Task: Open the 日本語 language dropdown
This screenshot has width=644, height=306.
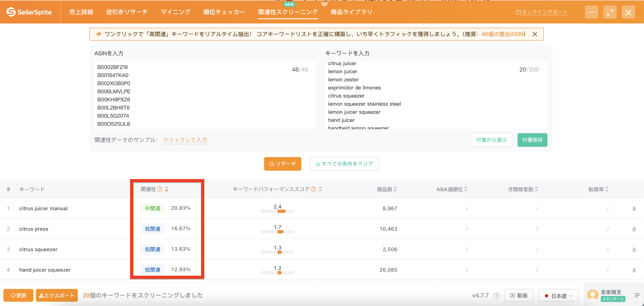Action: 559,296
